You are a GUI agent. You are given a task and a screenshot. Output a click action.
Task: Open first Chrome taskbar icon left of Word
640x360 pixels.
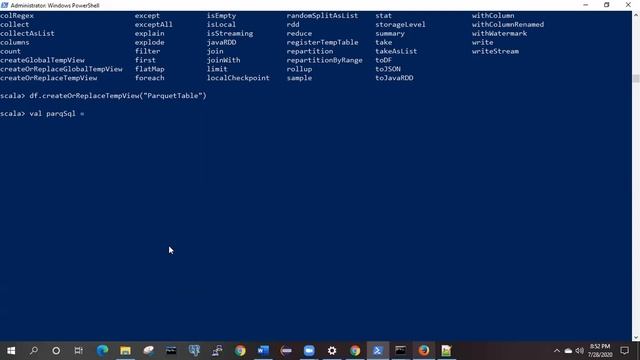point(240,351)
